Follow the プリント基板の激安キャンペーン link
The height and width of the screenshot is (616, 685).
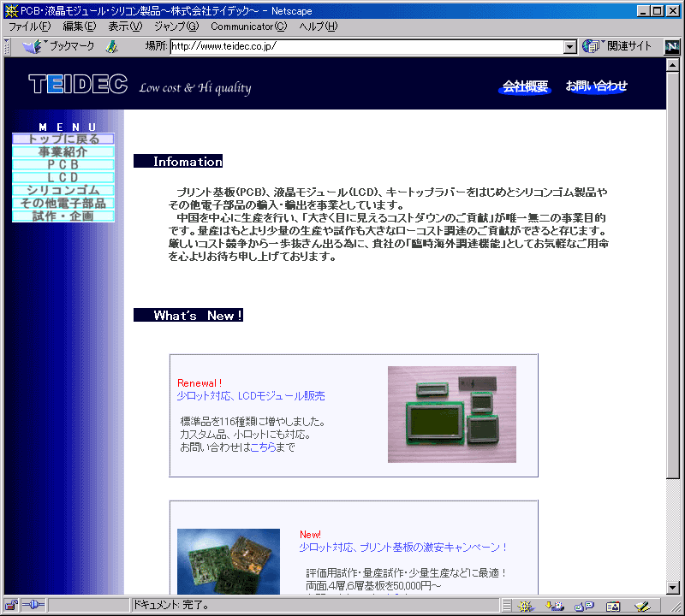[x=402, y=547]
